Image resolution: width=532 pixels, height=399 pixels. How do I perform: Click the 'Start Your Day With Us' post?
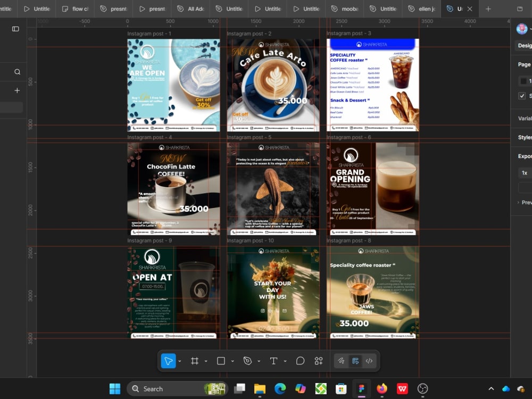273,293
